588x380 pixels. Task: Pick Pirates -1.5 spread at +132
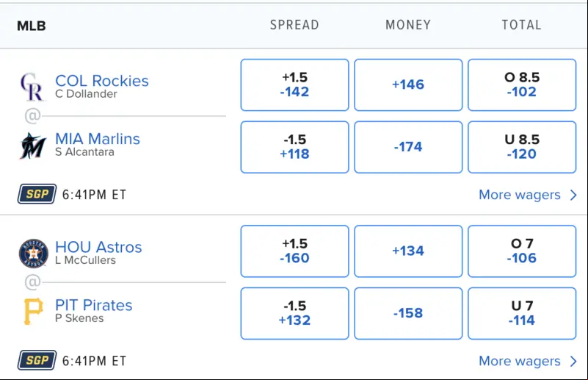tap(295, 314)
